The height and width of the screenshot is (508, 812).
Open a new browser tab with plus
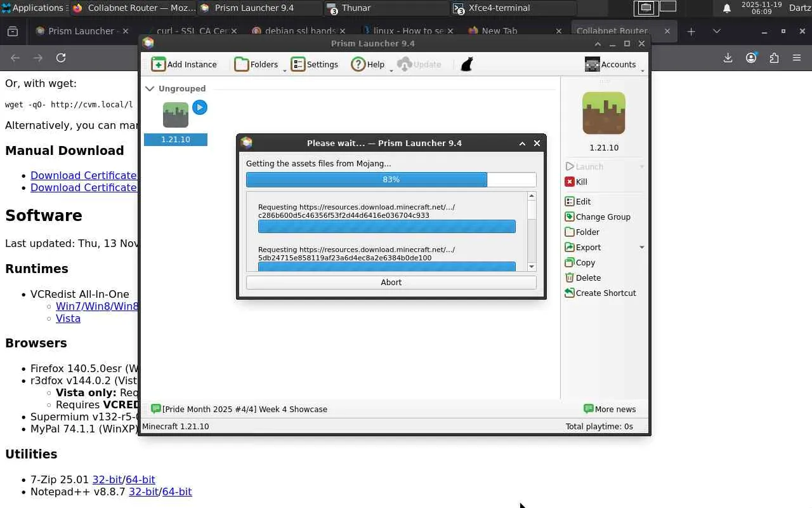(691, 31)
